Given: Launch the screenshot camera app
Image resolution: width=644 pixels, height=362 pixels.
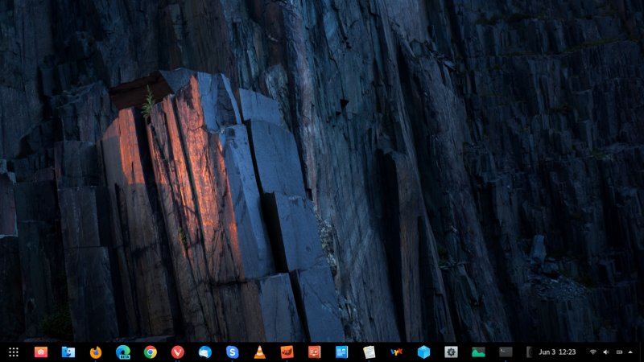Looking at the screenshot, I should [x=41, y=352].
